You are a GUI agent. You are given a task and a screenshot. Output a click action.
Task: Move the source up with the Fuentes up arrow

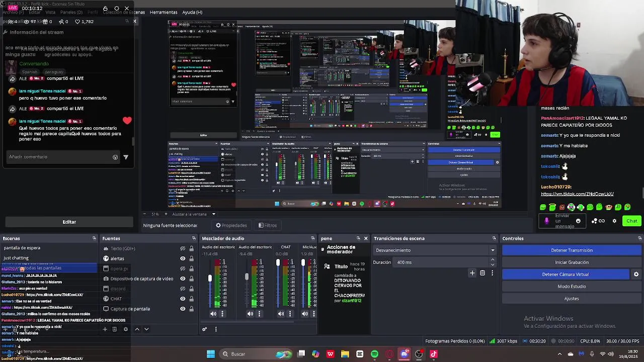(x=137, y=329)
